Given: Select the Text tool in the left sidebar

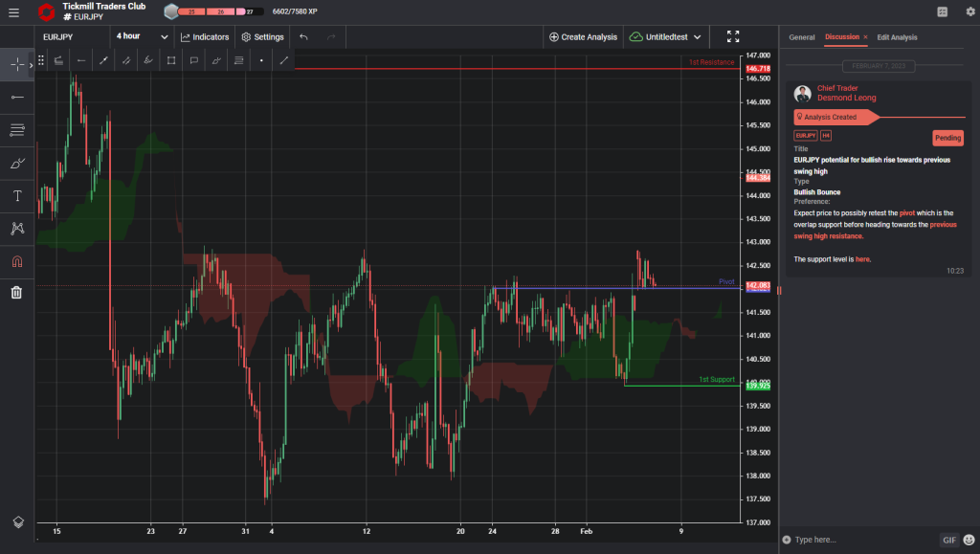Looking at the screenshot, I should (16, 195).
